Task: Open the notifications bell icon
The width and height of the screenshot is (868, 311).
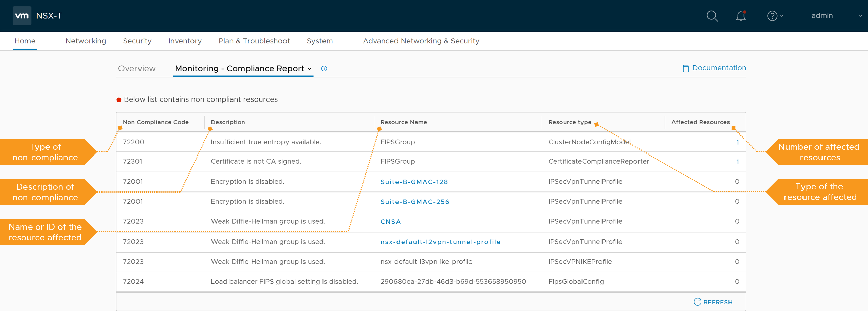Action: pyautogui.click(x=741, y=16)
